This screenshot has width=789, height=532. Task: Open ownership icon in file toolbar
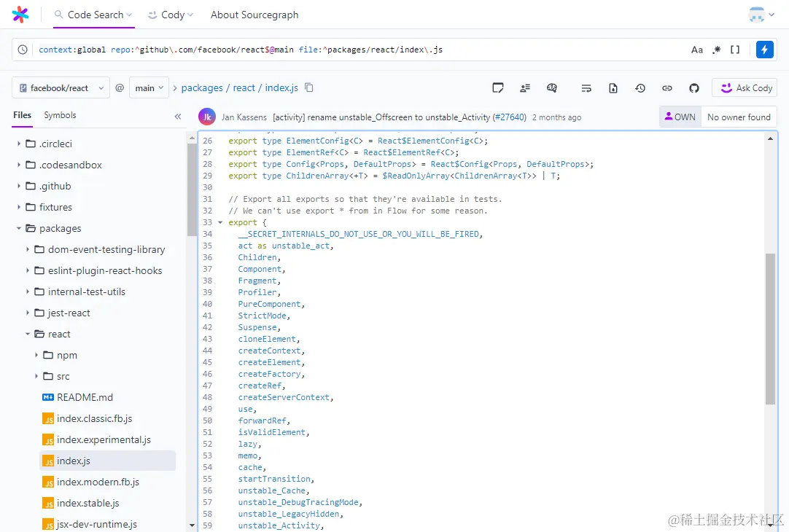pyautogui.click(x=525, y=88)
